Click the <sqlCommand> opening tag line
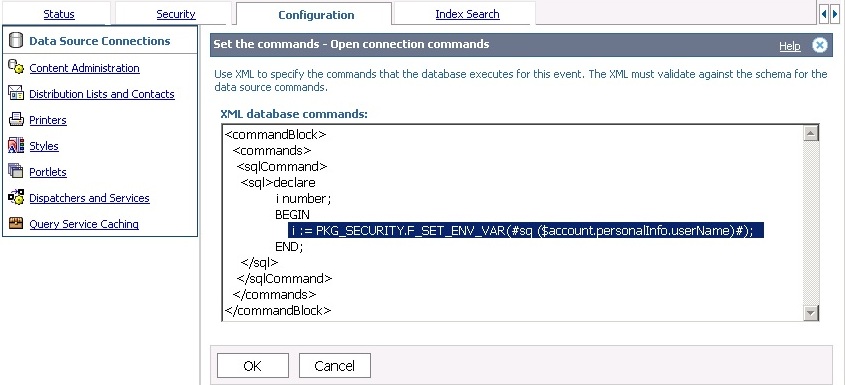 click(282, 167)
